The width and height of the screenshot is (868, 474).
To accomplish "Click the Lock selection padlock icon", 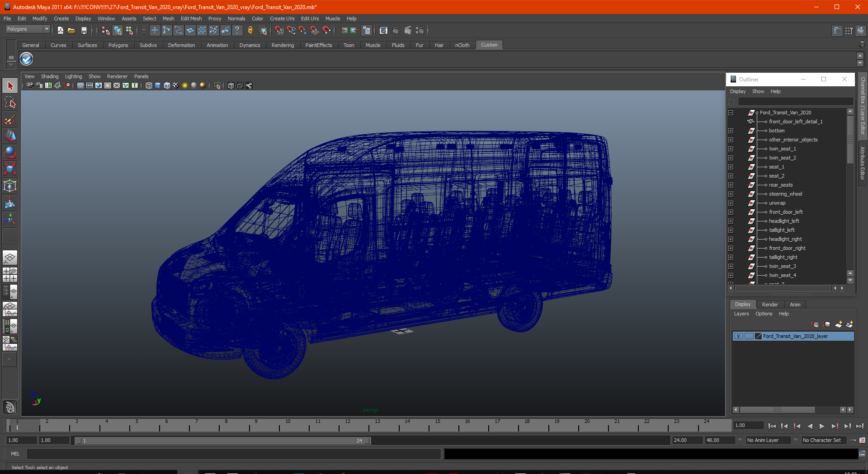I will 250,30.
